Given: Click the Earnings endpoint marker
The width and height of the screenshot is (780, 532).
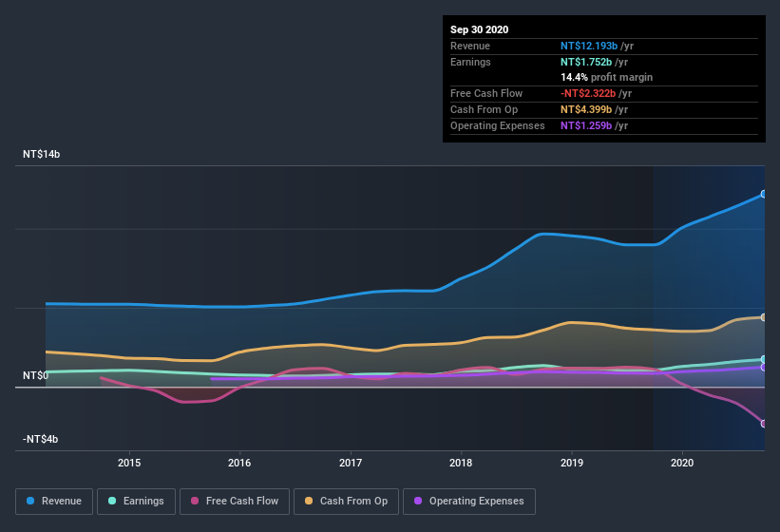Looking at the screenshot, I should [764, 359].
